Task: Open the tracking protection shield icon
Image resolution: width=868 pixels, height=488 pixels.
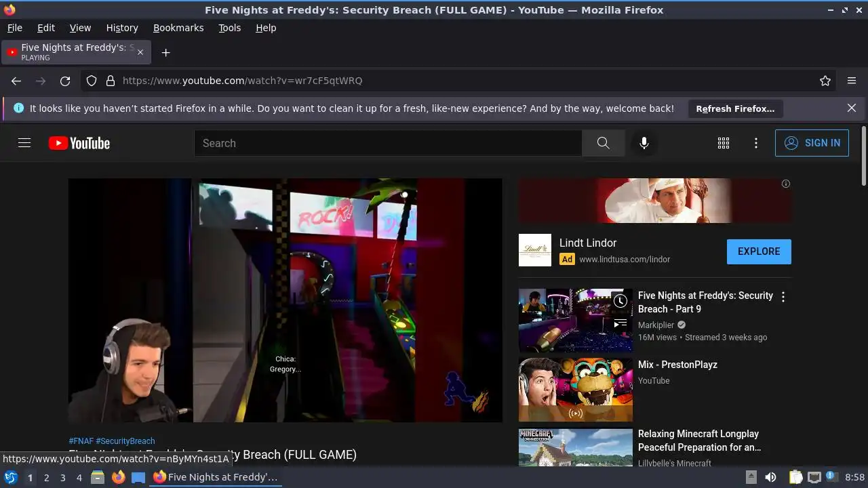Action: point(92,81)
